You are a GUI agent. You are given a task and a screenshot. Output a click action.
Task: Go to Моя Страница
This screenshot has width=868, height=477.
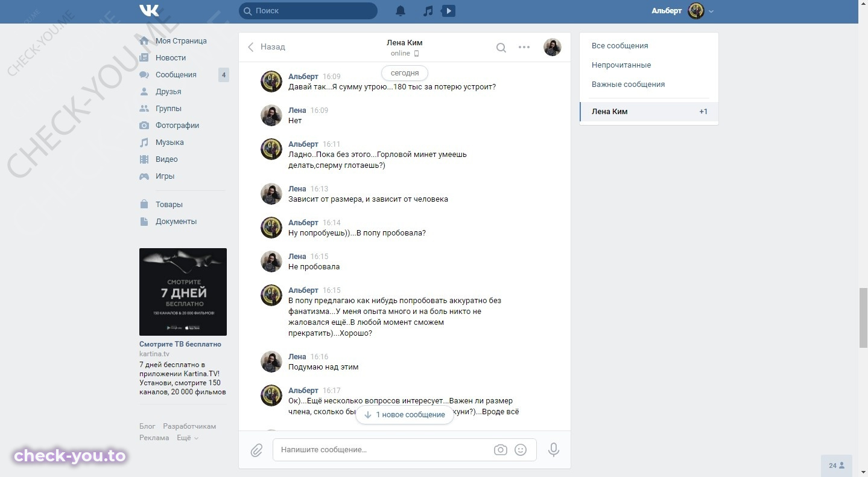pyautogui.click(x=181, y=41)
